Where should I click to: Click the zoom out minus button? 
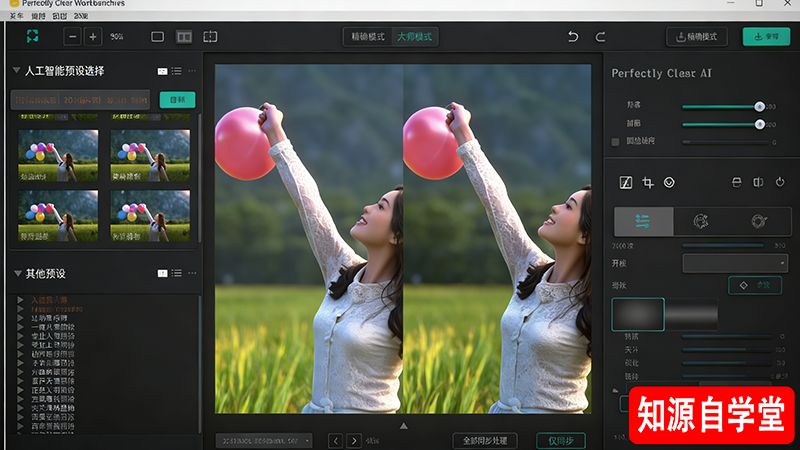[72, 37]
